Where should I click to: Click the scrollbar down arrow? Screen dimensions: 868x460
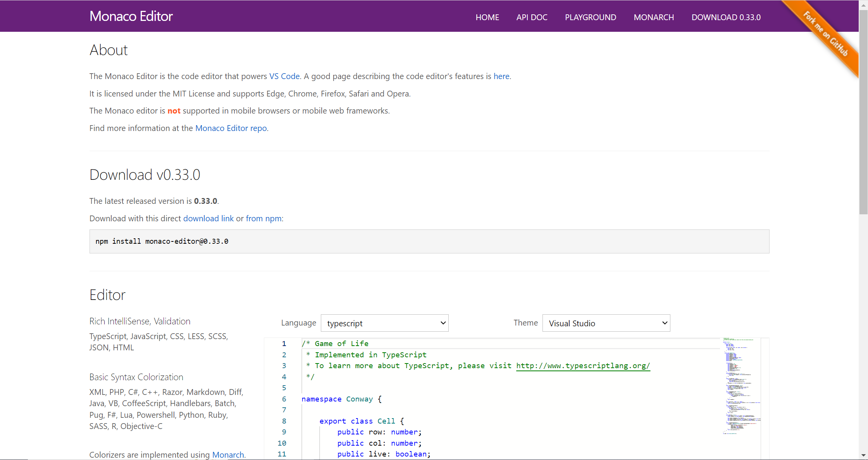click(863, 455)
